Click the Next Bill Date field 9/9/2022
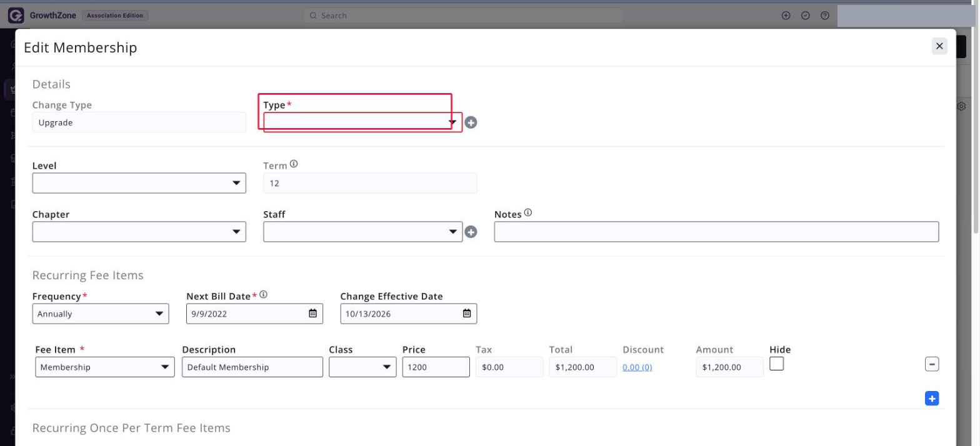 pyautogui.click(x=255, y=314)
